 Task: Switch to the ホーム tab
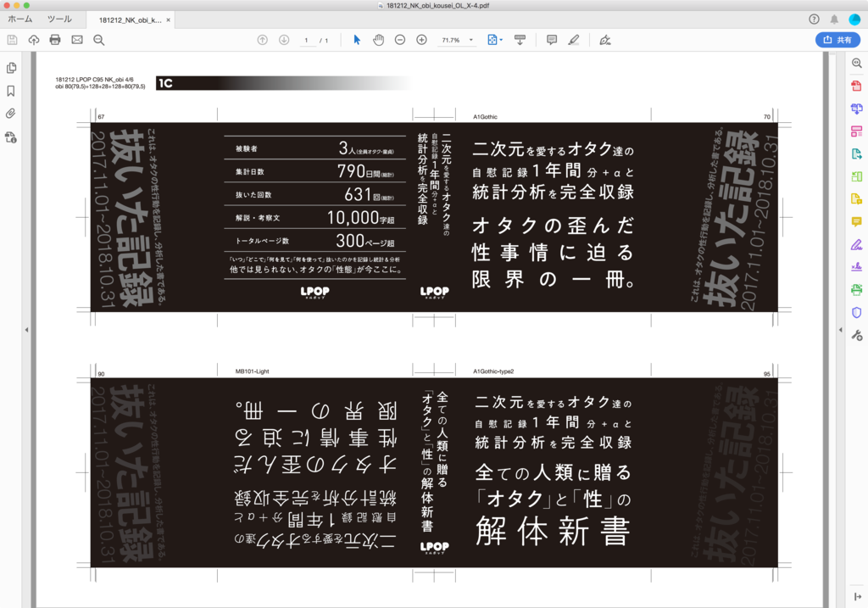point(20,20)
